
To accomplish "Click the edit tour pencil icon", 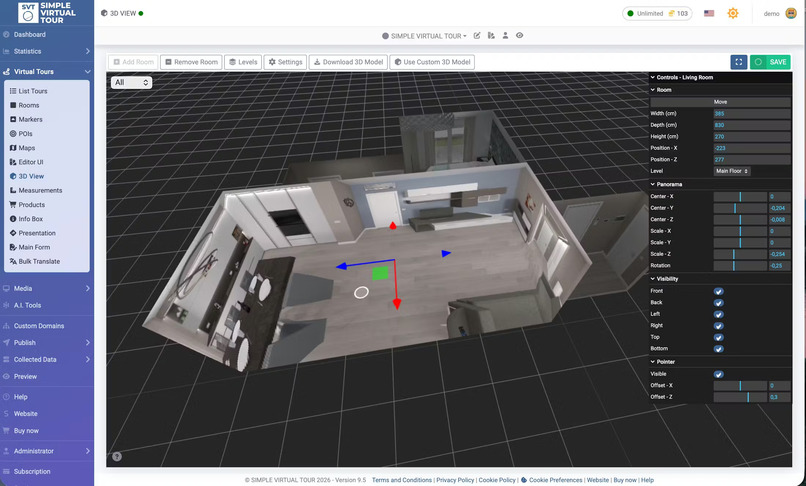I will pyautogui.click(x=477, y=35).
